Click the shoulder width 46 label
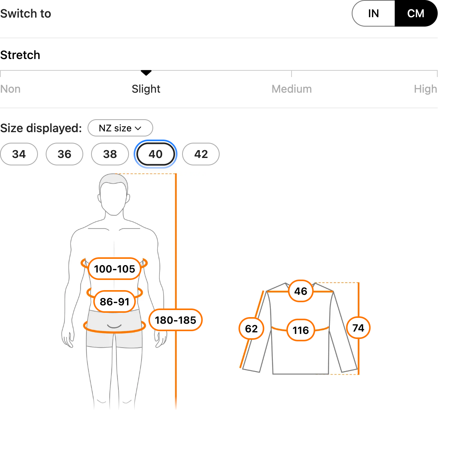This screenshot has width=476, height=452. point(301,291)
